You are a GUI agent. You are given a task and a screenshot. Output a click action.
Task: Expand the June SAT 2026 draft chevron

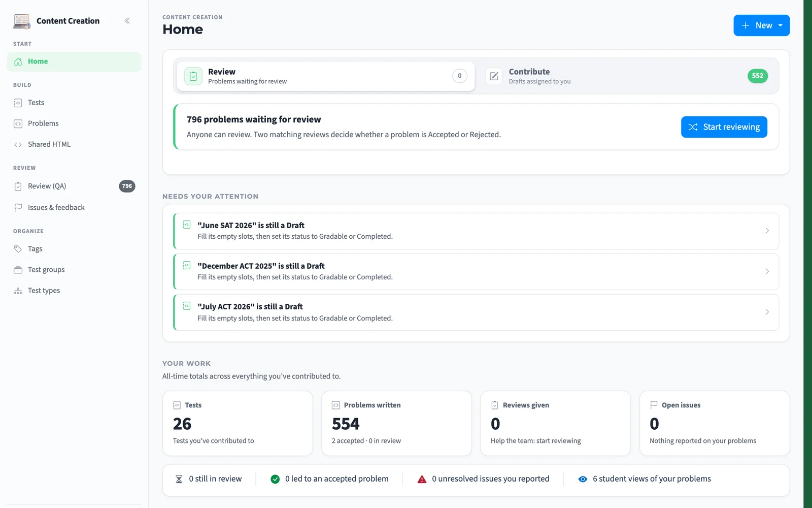(x=767, y=231)
